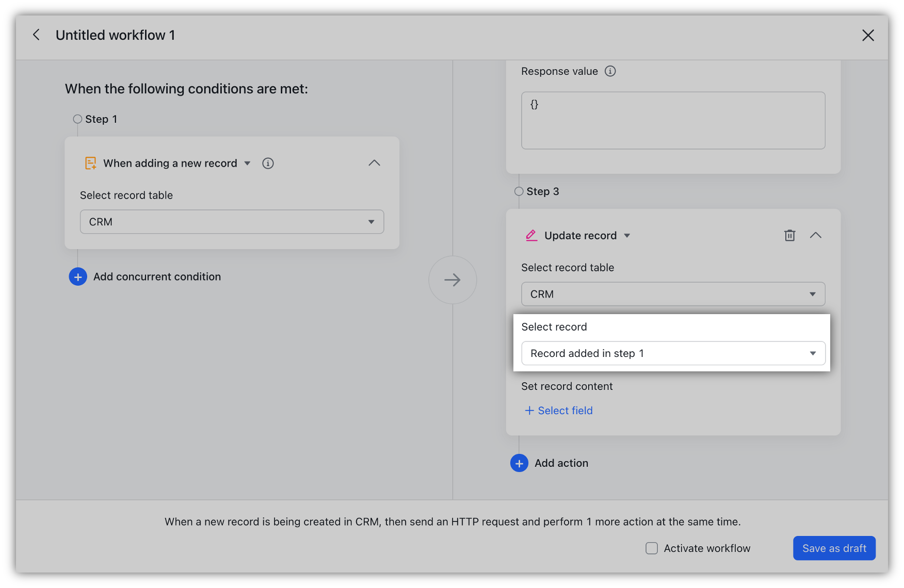Select the Step 1 status circle

pyautogui.click(x=77, y=119)
